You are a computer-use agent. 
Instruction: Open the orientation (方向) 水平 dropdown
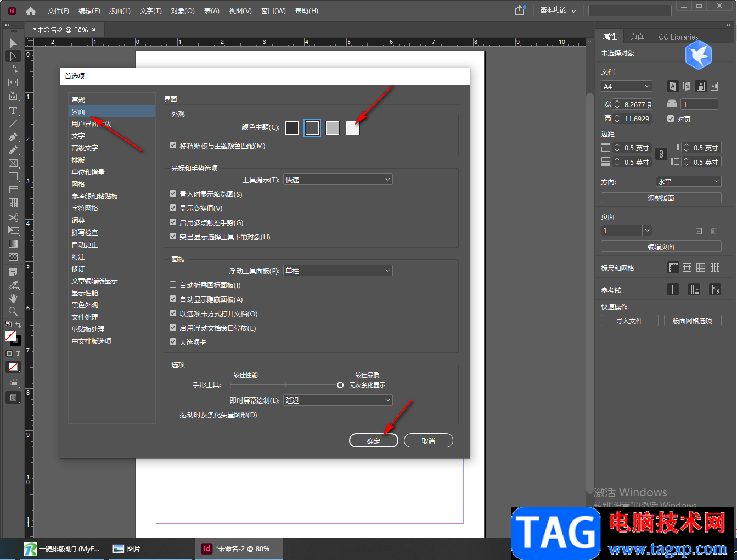click(689, 181)
